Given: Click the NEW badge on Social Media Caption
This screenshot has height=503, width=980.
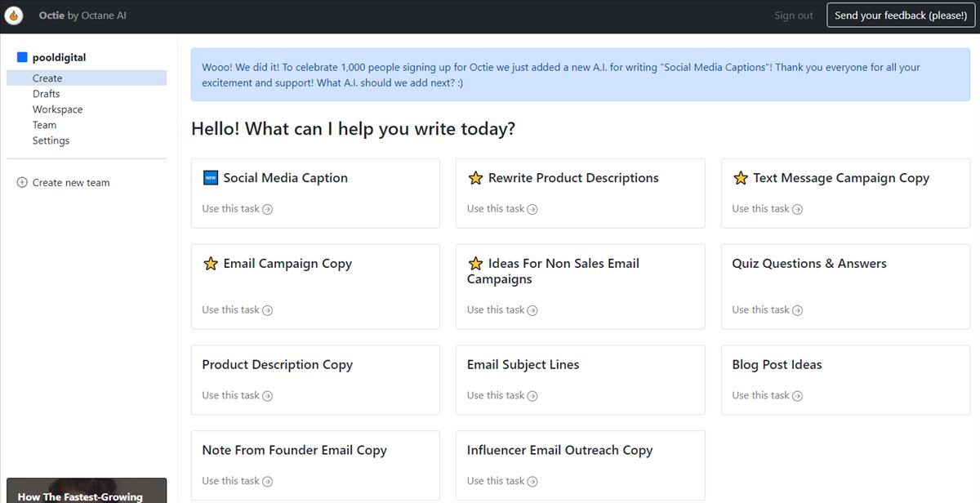Looking at the screenshot, I should point(211,177).
